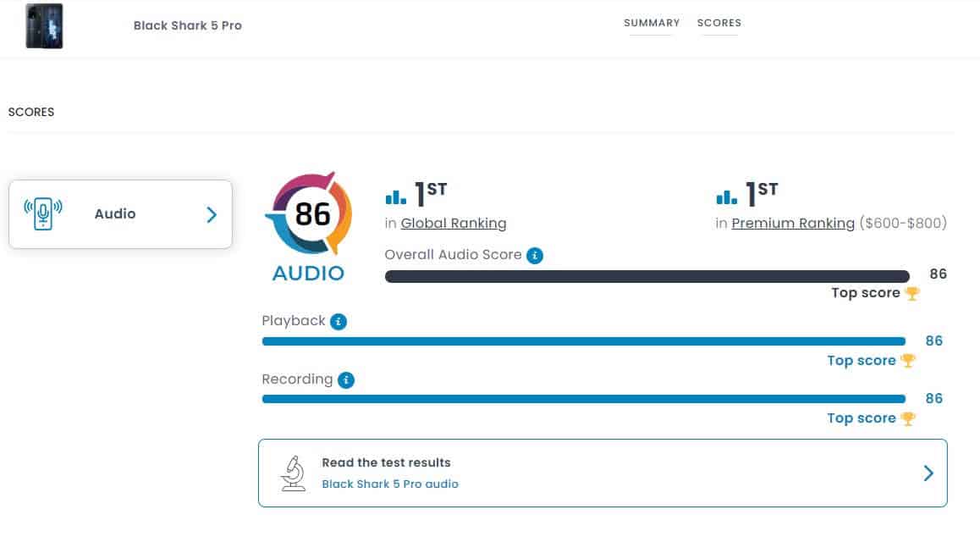980x537 pixels.
Task: Click the trophy icon under Overall Audio Score
Action: click(x=912, y=293)
